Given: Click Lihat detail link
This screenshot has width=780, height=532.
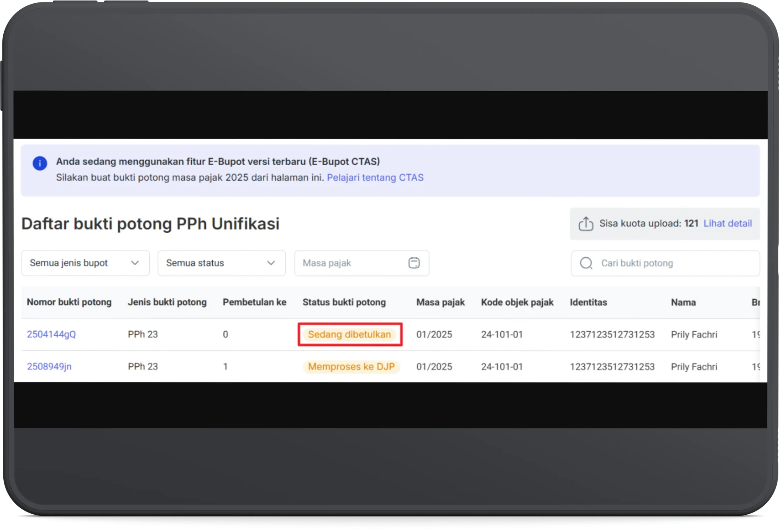Looking at the screenshot, I should (727, 224).
